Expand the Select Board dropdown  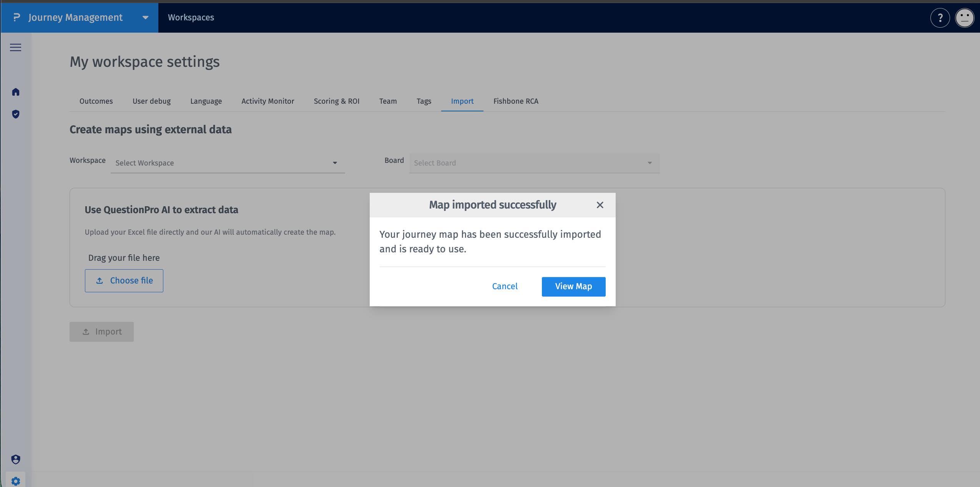pos(533,163)
